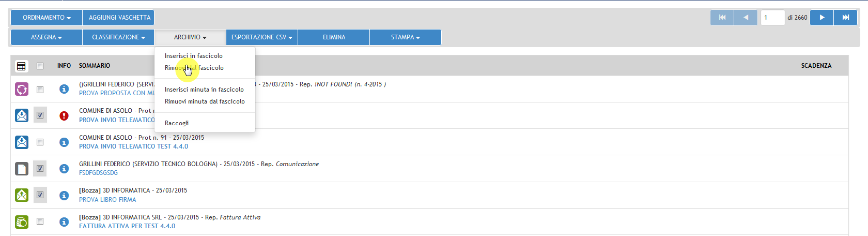Expand the ASSEGNA dropdown menu
Viewport: 868px width, 236px height.
click(x=47, y=37)
